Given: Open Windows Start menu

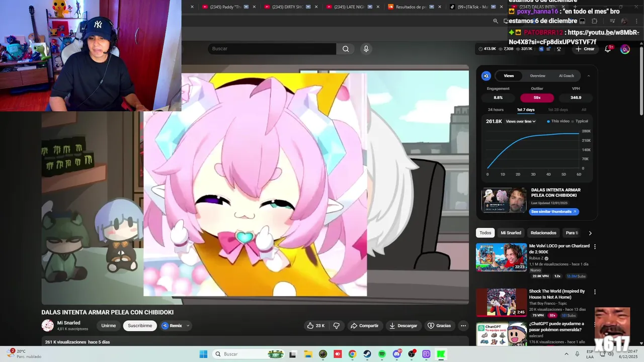Looking at the screenshot, I should pos(203,354).
